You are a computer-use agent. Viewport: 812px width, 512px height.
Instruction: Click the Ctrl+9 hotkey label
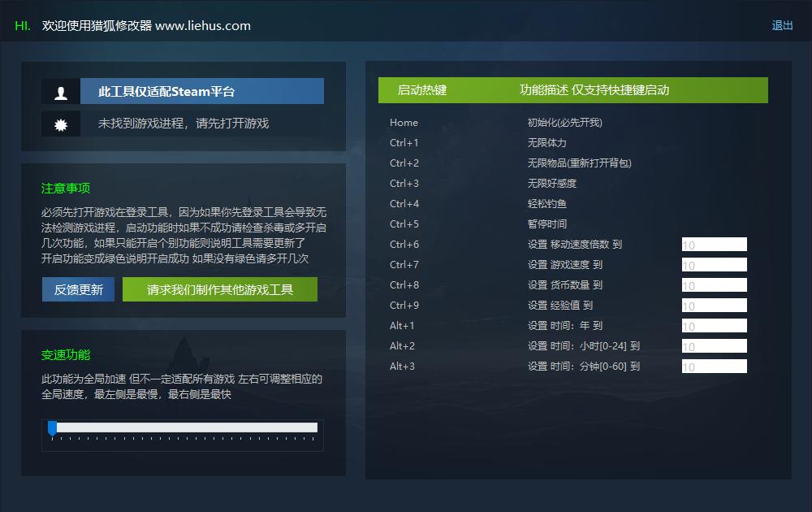(404, 306)
